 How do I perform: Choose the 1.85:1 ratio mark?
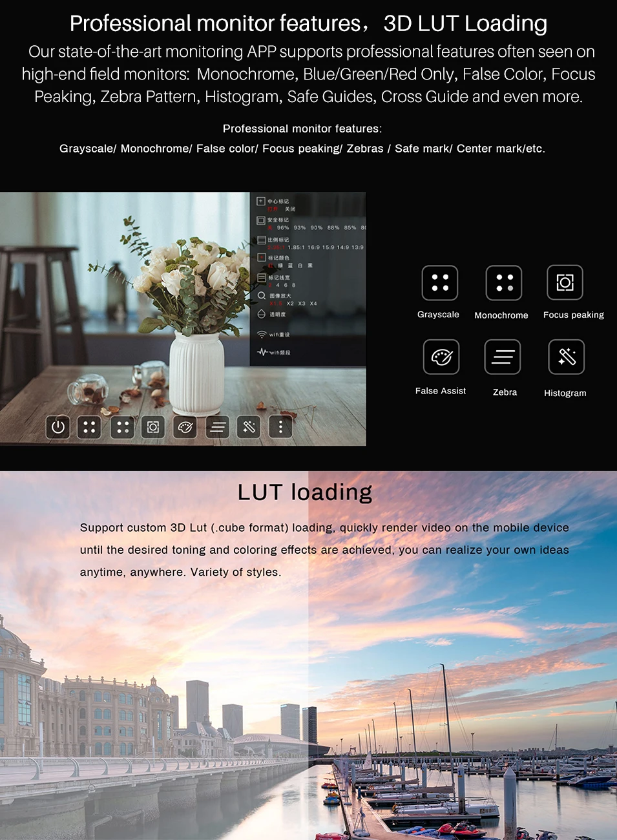[x=296, y=247]
